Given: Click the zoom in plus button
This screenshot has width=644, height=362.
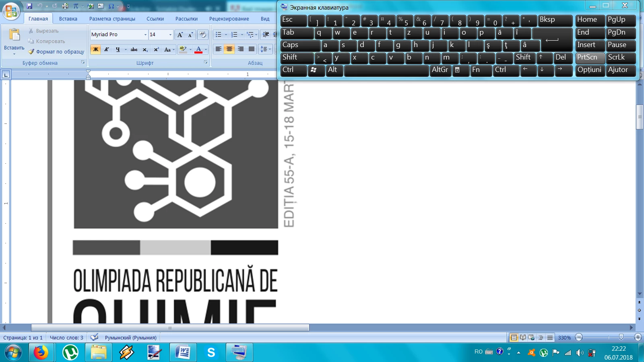Looking at the screenshot, I should [x=638, y=337].
